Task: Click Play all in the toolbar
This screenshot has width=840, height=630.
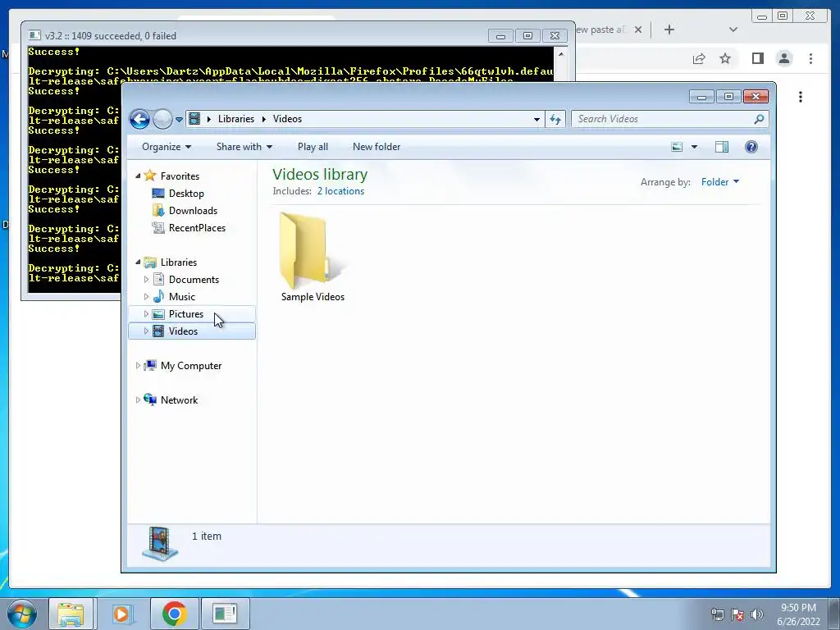Action: point(313,147)
